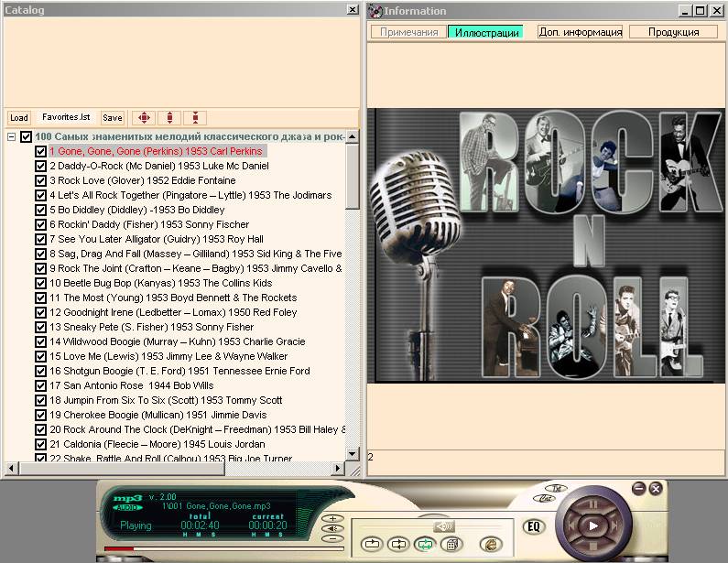The image size is (728, 563).
Task: Click the vertical collapse arrows icon in Catalog toolbar
Action: [195, 118]
